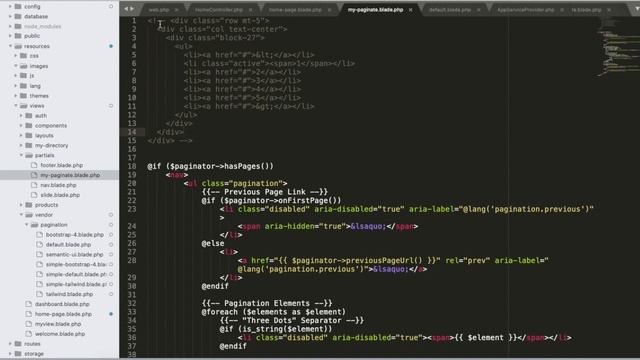The width and height of the screenshot is (640, 360).
Task: Expand the database folder arrow
Action: click(10, 16)
